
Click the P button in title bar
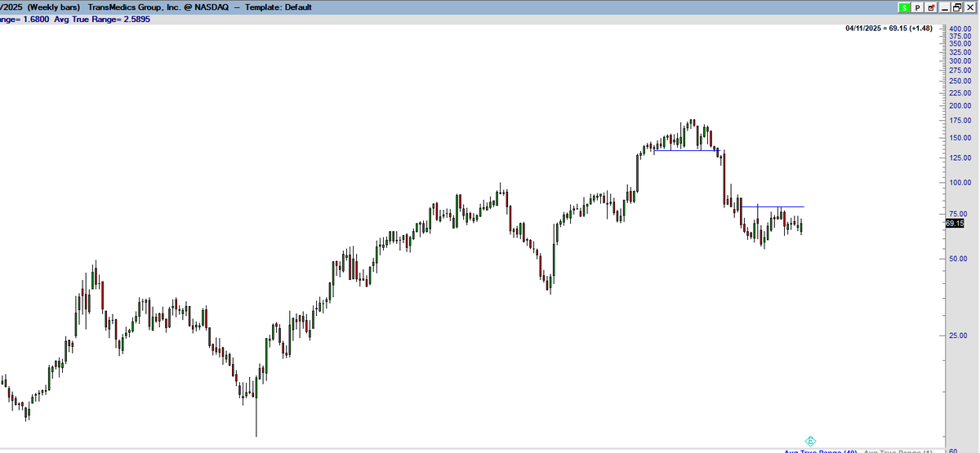(x=917, y=7)
